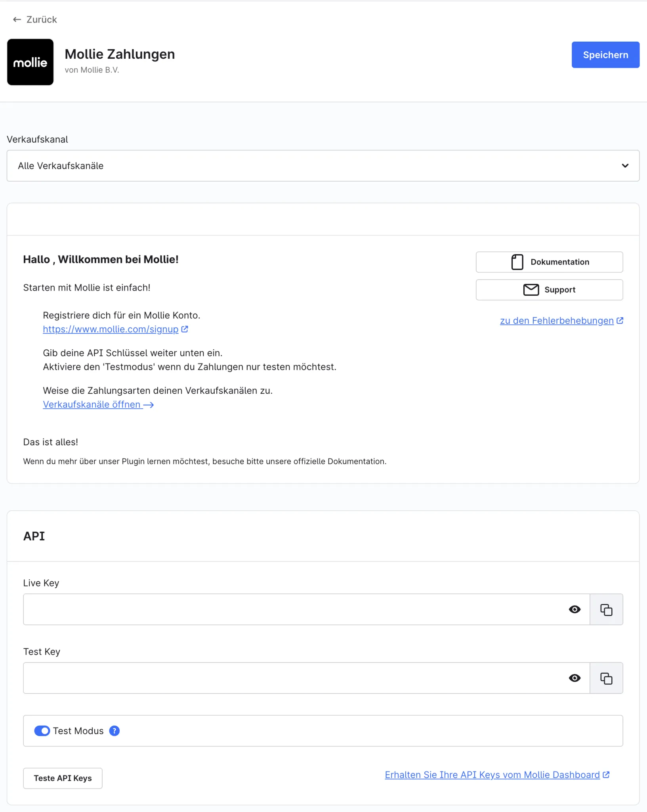The image size is (647, 812).
Task: Focus the Live Key input field
Action: tap(293, 609)
